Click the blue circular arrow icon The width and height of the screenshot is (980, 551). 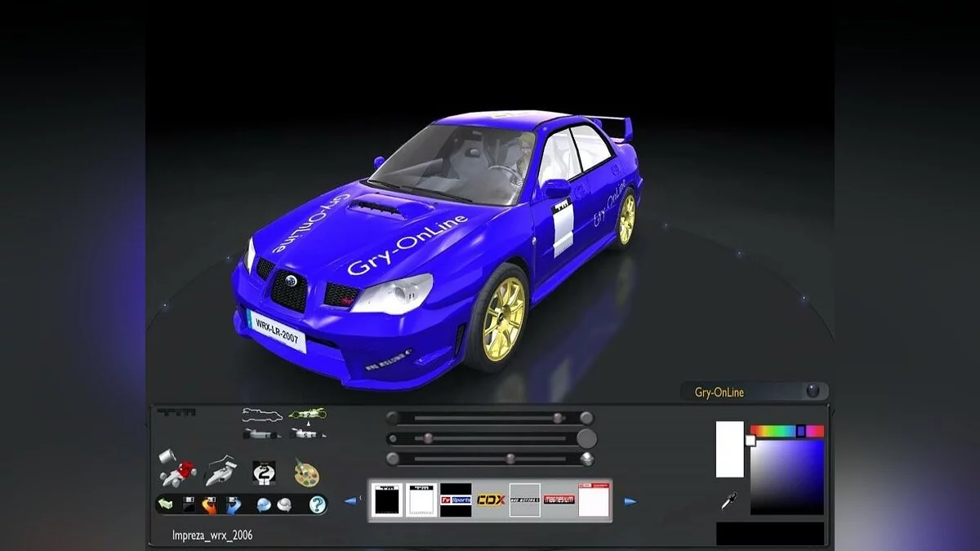[264, 505]
